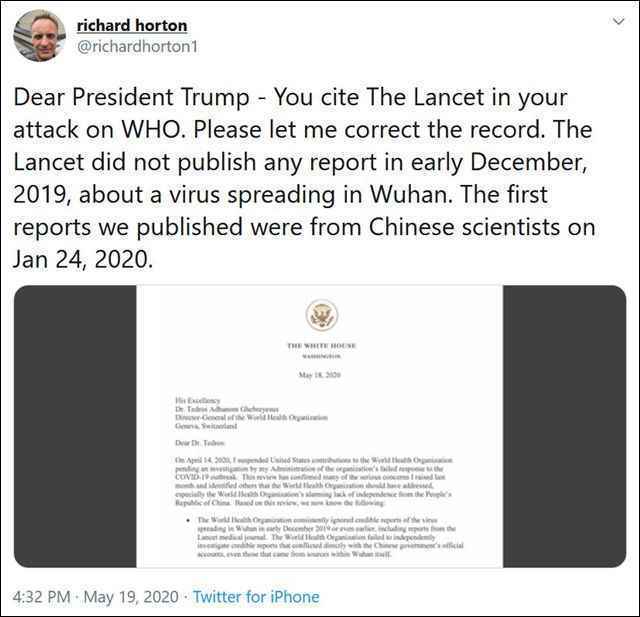Select the Dear Dr. Tedros salutation
Viewport: 640px width, 617px height.
point(200,443)
